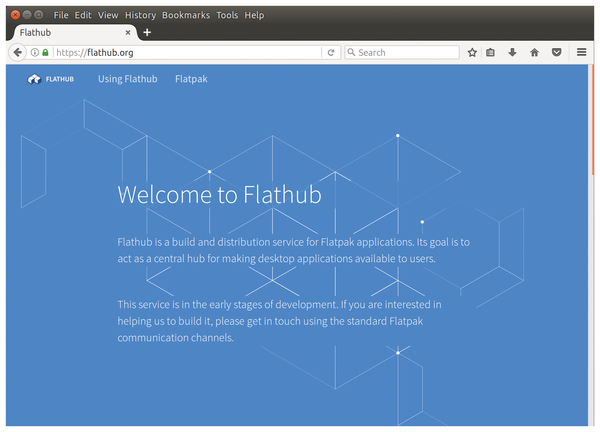Open the Edit menu
600x432 pixels.
pos(83,15)
